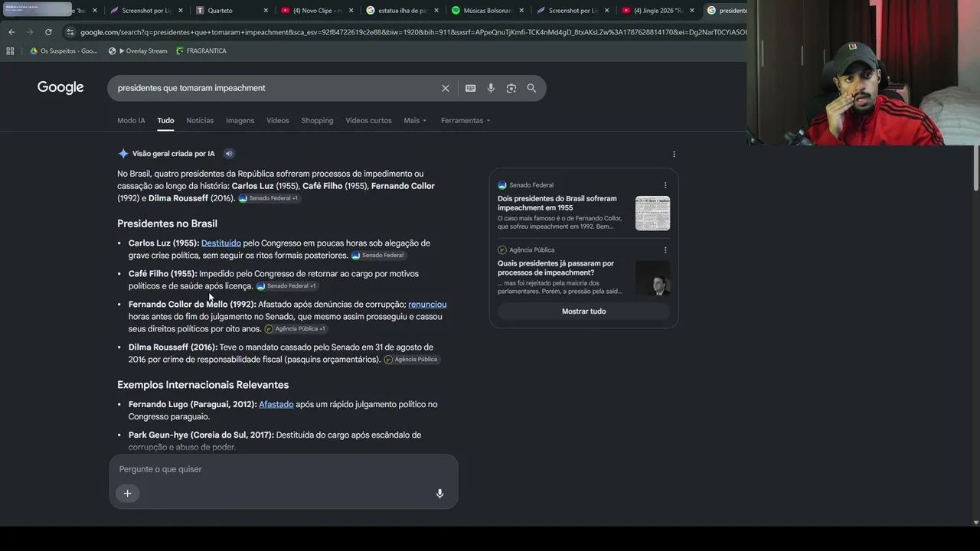The image size is (980, 551).
Task: Open the Notícias results tab
Action: (200, 121)
